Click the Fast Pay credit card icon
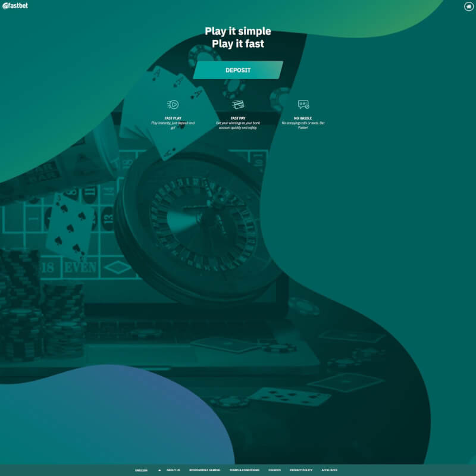 238,105
